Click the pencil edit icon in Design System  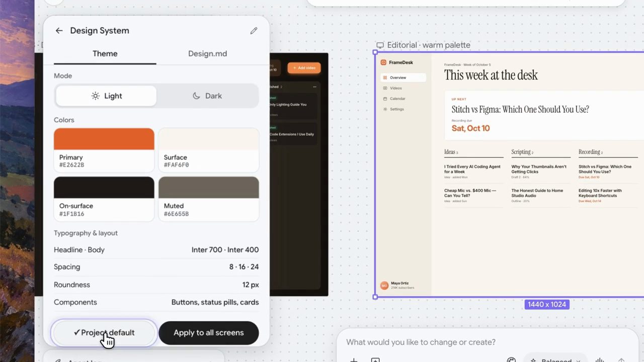point(254,31)
